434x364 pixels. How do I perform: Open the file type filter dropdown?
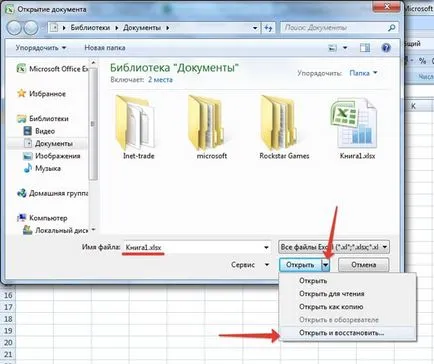pos(334,247)
